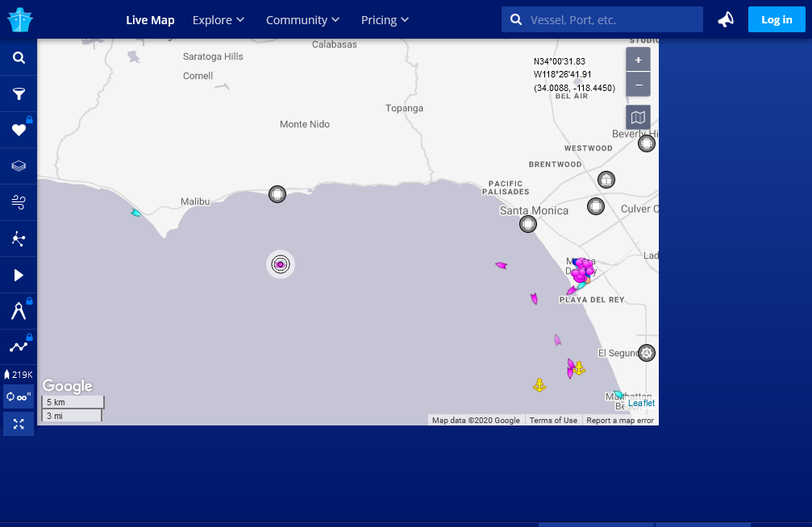This screenshot has height=527, width=812.
Task: Click the port marker at Santa Monica
Action: coord(528,224)
